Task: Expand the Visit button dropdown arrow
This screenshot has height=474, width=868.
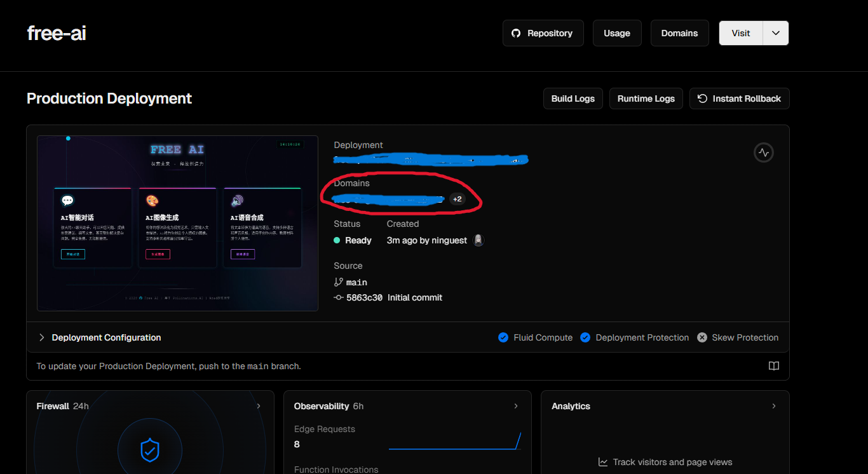Action: pos(776,33)
